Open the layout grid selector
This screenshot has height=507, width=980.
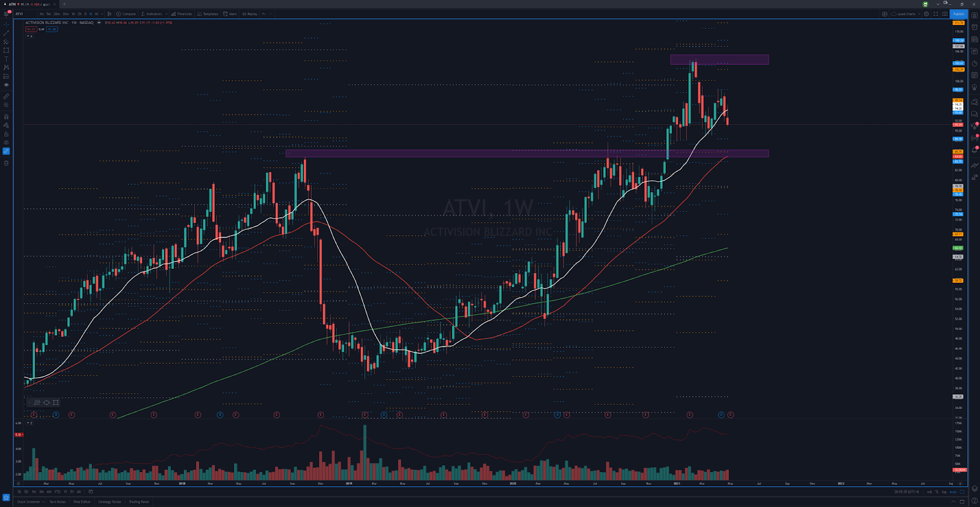pos(884,13)
